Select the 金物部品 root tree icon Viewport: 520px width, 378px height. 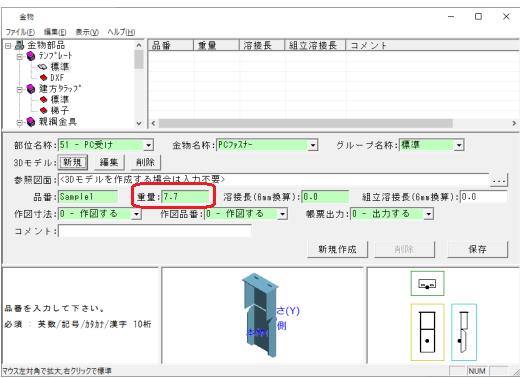pos(20,45)
